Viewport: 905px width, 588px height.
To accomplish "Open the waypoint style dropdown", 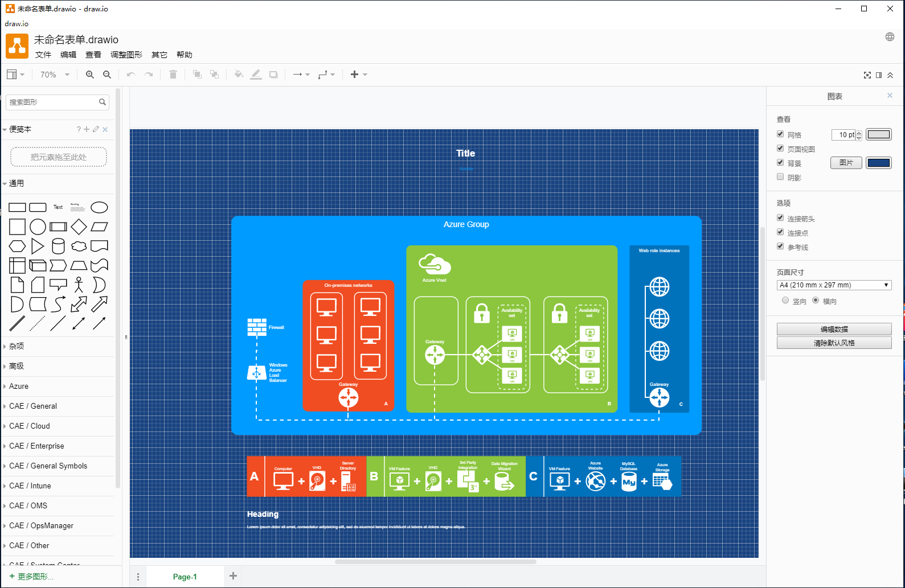I will click(x=326, y=75).
